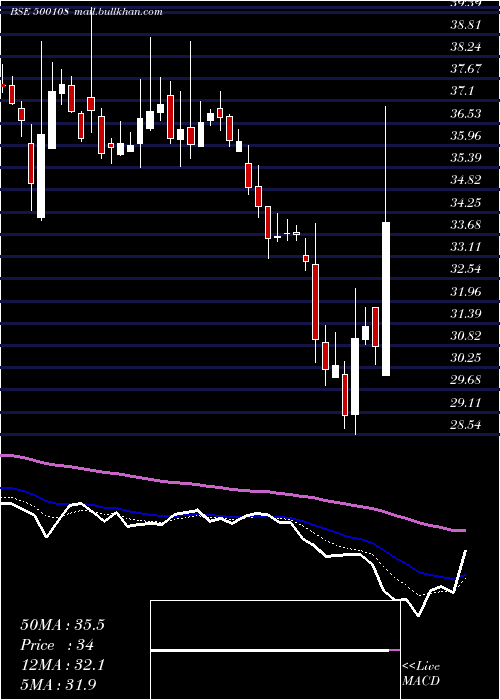Click the white MACD line inside the box
The width and height of the screenshot is (500, 700).
click(x=270, y=650)
